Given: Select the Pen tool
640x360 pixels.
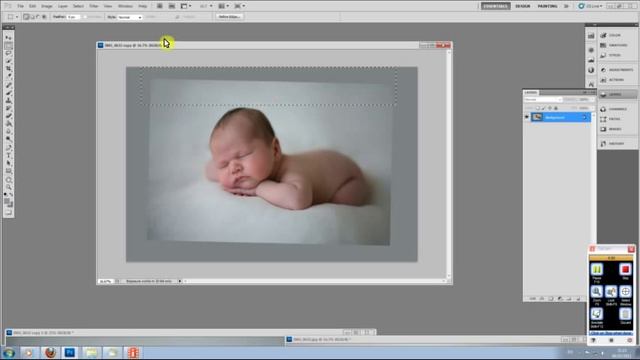Looking at the screenshot, I should (x=9, y=148).
